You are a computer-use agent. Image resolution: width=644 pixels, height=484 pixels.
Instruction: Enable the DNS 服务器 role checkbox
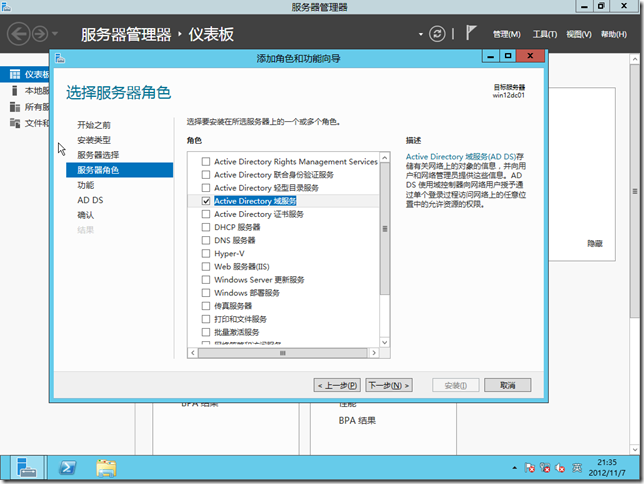click(x=206, y=240)
